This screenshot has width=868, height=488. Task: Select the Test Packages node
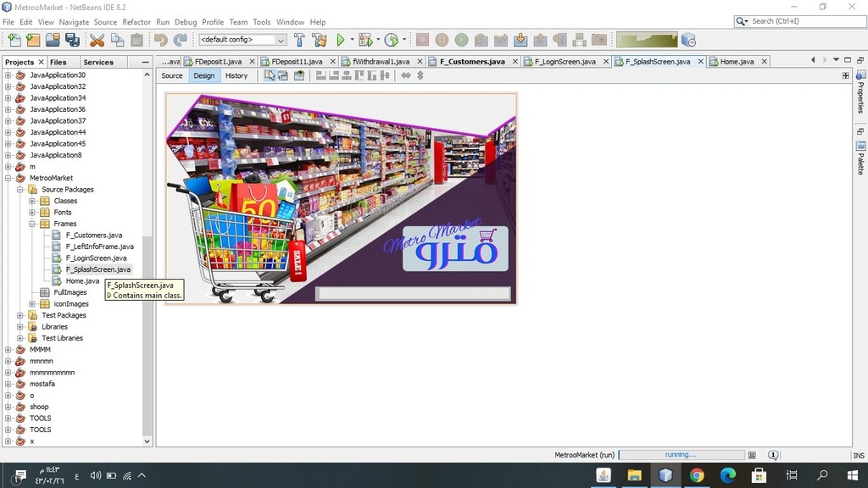[x=64, y=315]
